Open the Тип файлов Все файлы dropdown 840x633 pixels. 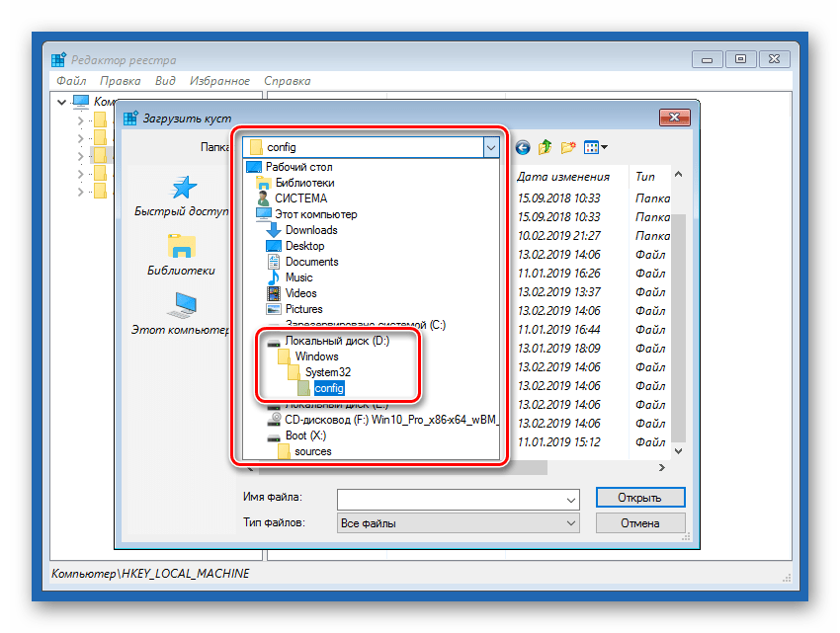458,523
